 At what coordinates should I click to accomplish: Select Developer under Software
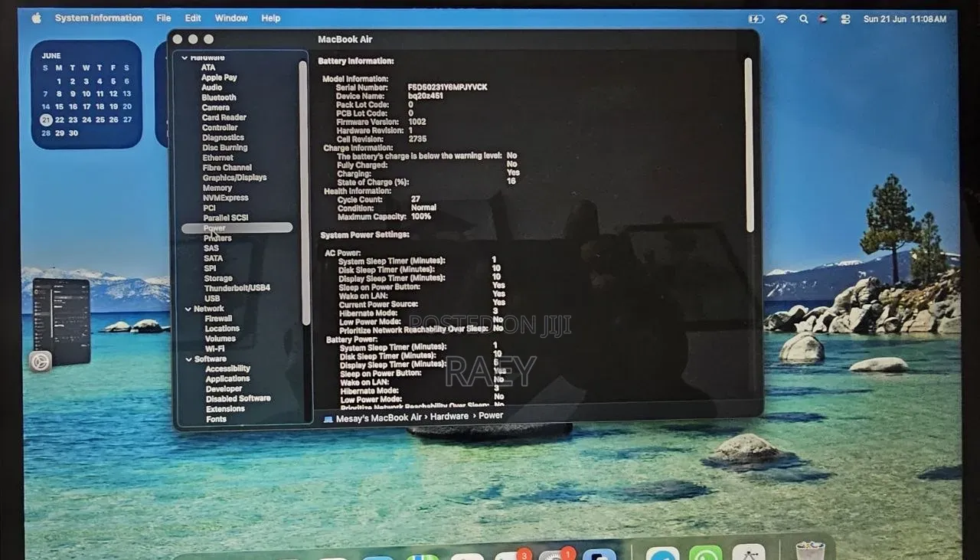pyautogui.click(x=224, y=389)
